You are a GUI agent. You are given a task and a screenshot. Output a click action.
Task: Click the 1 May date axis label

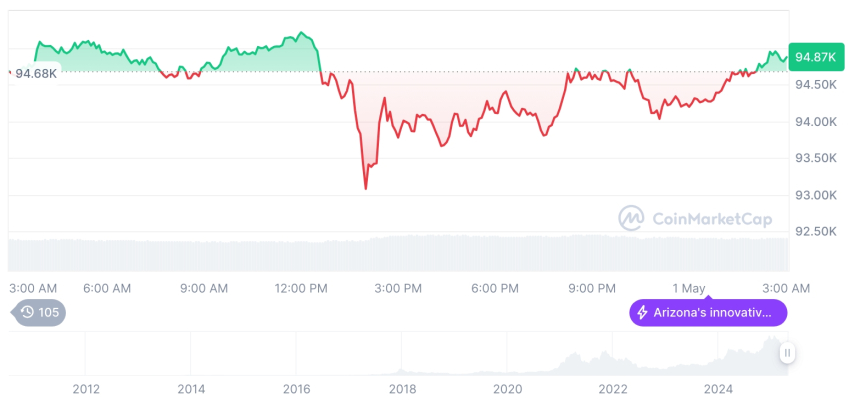(x=689, y=288)
